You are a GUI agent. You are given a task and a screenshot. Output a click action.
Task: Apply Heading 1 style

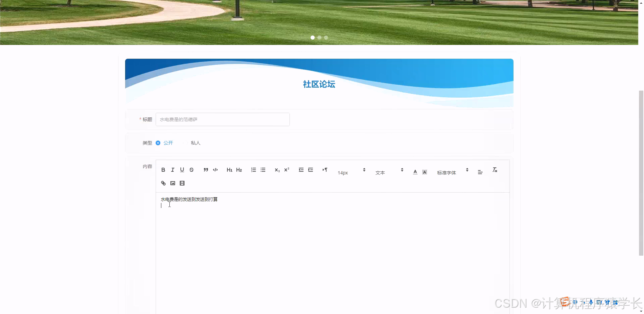(229, 170)
